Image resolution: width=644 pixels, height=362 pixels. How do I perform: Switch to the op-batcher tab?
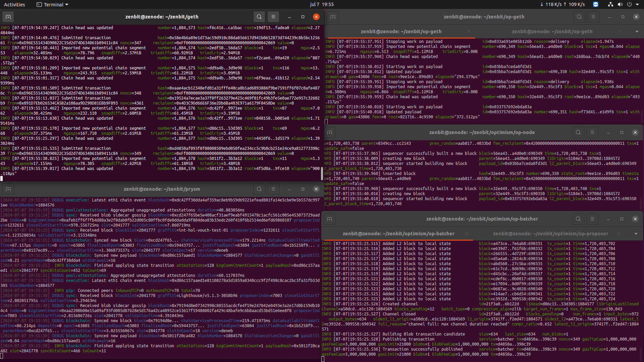(398, 234)
